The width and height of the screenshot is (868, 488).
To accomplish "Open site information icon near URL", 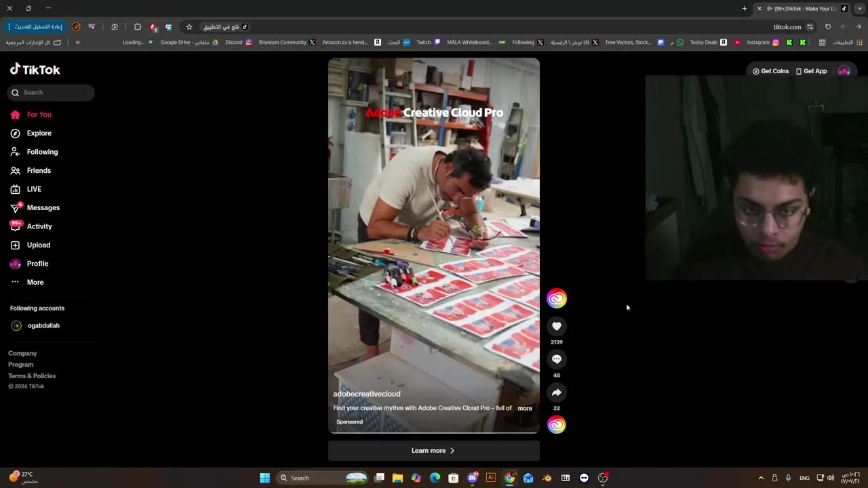I will [x=810, y=27].
